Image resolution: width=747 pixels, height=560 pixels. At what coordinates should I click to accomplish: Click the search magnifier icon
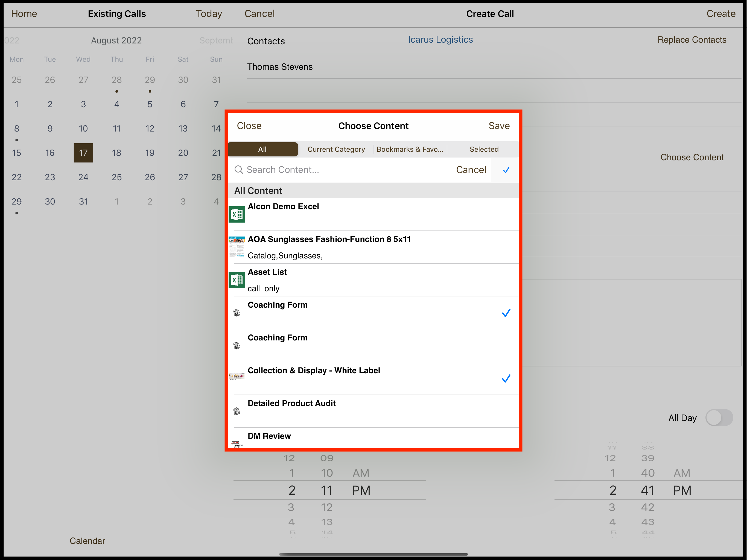(x=239, y=170)
